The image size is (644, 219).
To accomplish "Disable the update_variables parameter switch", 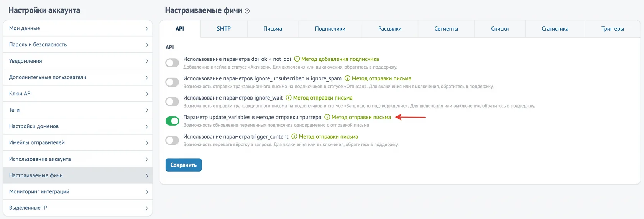I will click(172, 121).
